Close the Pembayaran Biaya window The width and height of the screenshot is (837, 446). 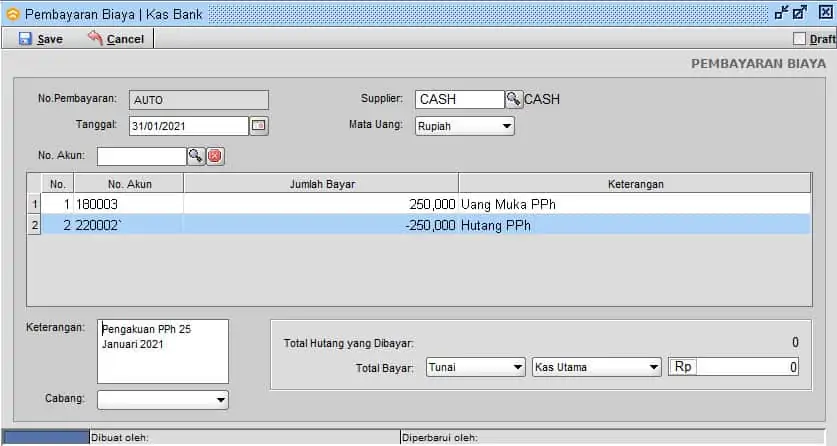click(x=826, y=12)
